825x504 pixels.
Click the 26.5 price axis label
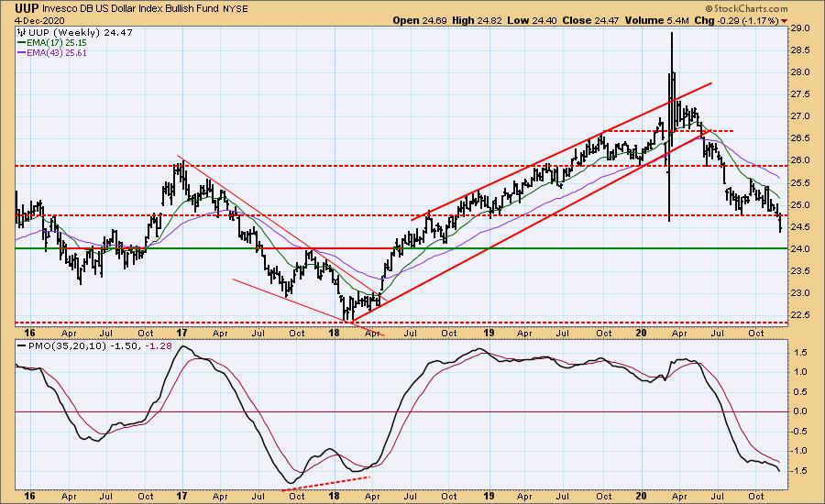(x=799, y=138)
